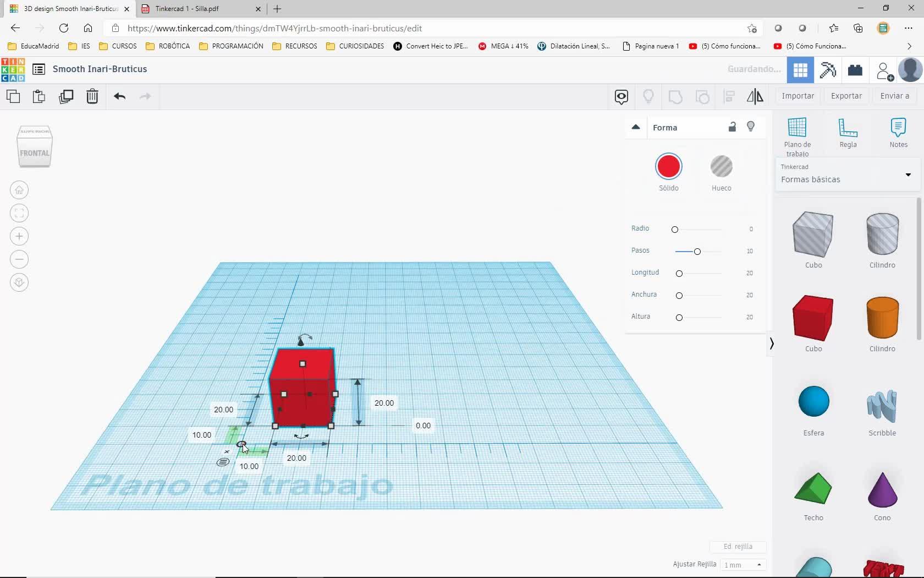
Task: Click the Duplicate and repeat icon
Action: tap(66, 97)
